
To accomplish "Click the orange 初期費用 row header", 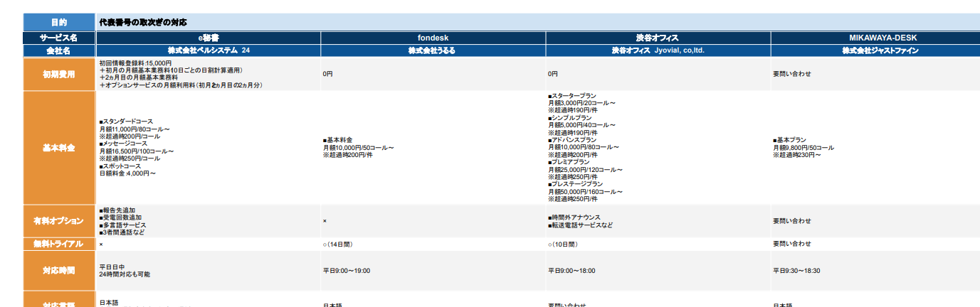I will click(x=58, y=74).
